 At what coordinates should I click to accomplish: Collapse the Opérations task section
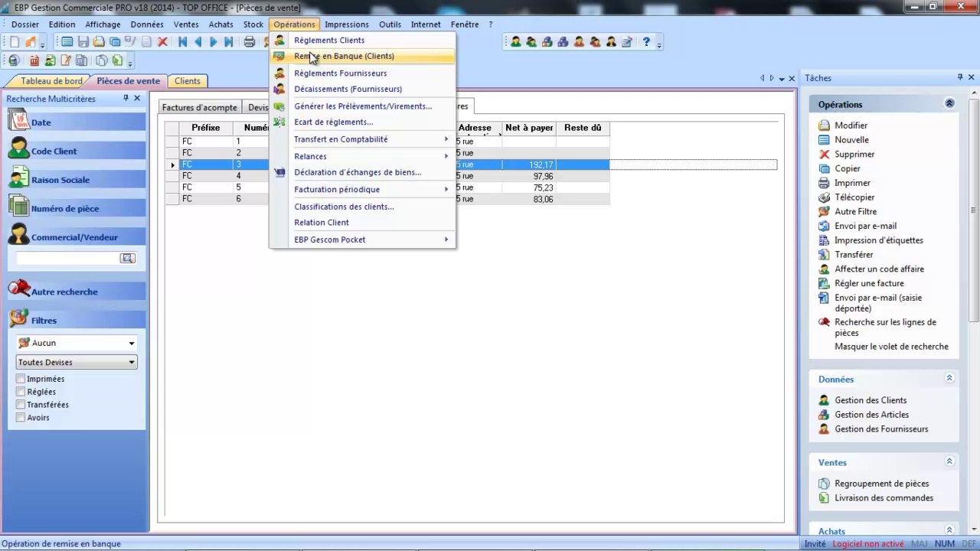pos(949,104)
